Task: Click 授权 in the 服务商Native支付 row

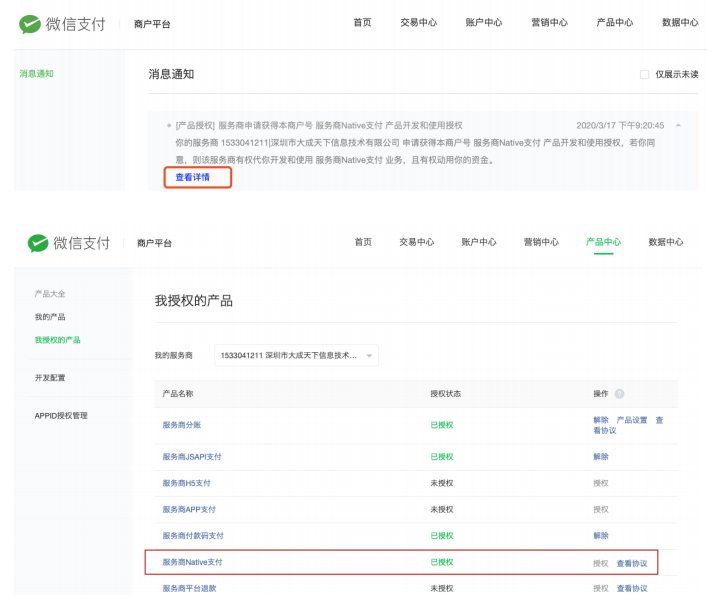Action: (601, 564)
